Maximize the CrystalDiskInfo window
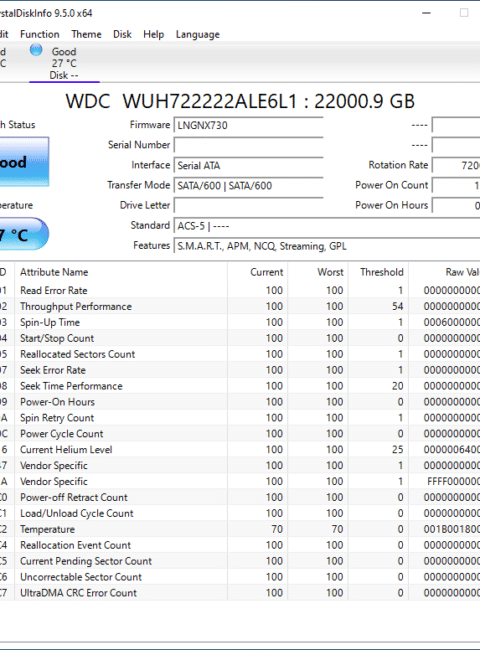Image resolution: width=480 pixels, height=650 pixels. coord(464,13)
